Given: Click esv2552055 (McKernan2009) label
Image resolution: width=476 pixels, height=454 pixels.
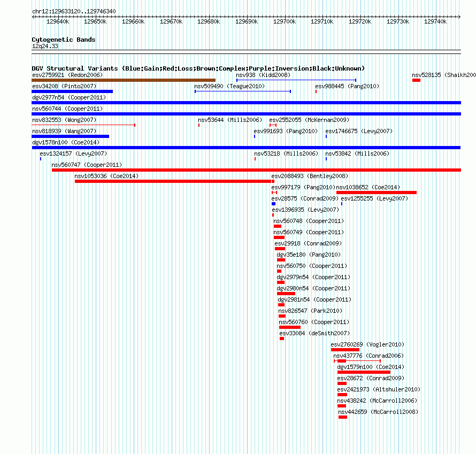Looking at the screenshot, I should pyautogui.click(x=309, y=120).
